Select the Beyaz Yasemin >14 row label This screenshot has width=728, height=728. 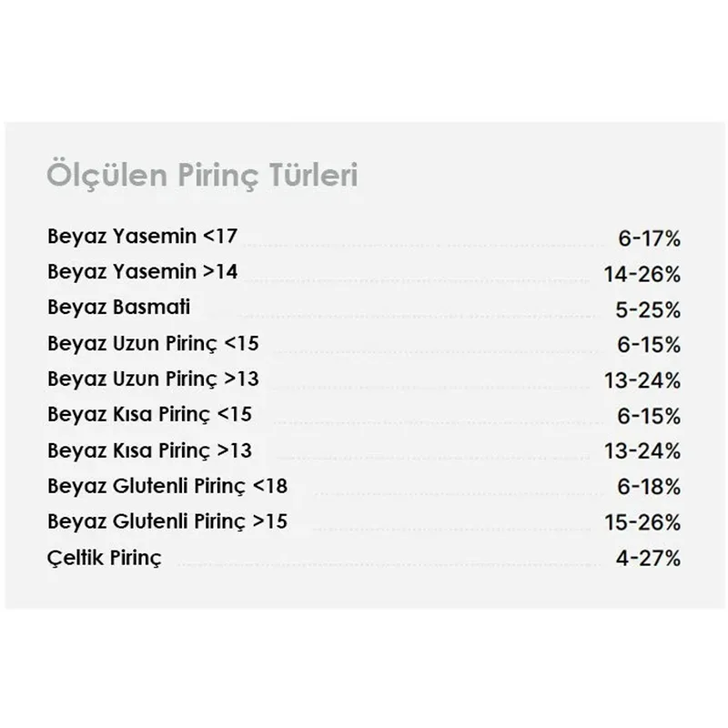tap(142, 272)
